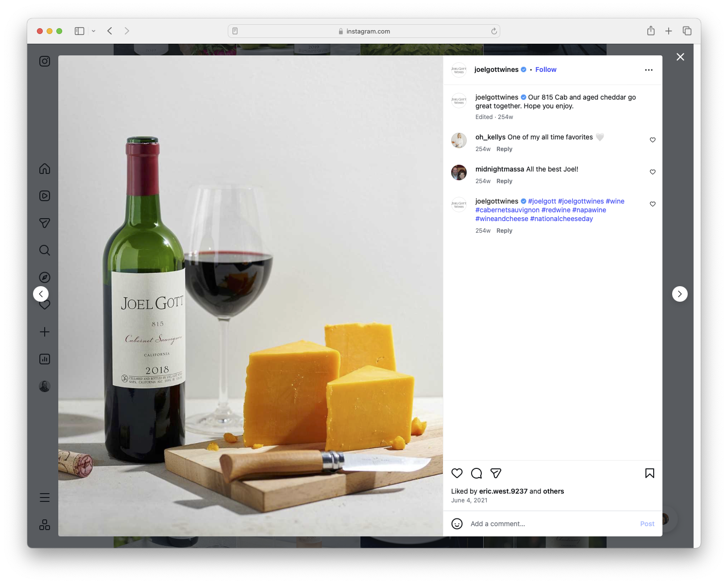Open the Reader page icon in the address bar

point(235,31)
